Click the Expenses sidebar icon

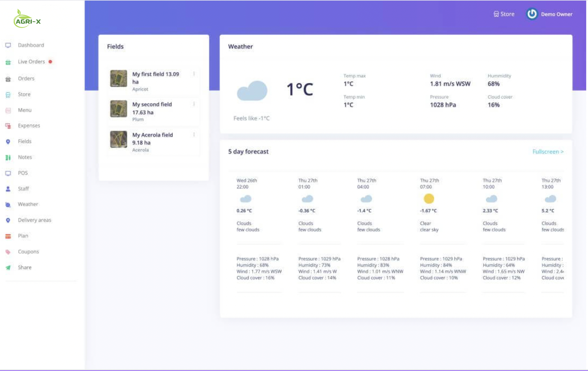coord(8,126)
